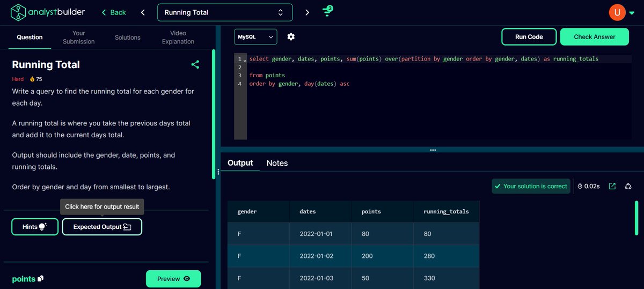Click the running_totals column header
Viewport: 644px width, 289px height.
(x=446, y=212)
